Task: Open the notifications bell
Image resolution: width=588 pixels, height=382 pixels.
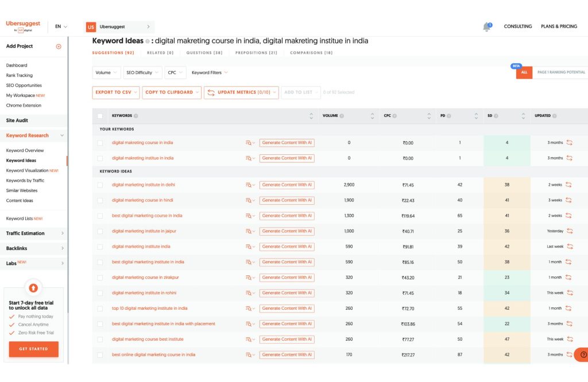Action: [x=485, y=26]
